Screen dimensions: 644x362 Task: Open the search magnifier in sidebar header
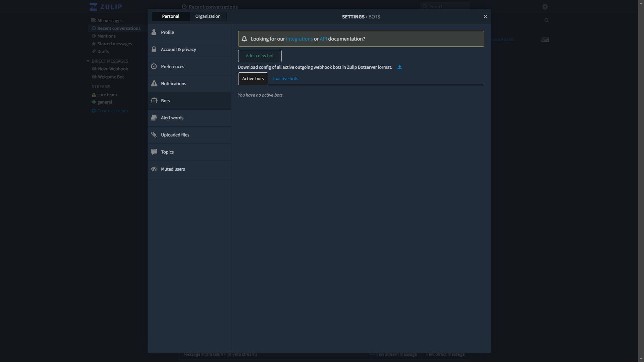click(547, 20)
